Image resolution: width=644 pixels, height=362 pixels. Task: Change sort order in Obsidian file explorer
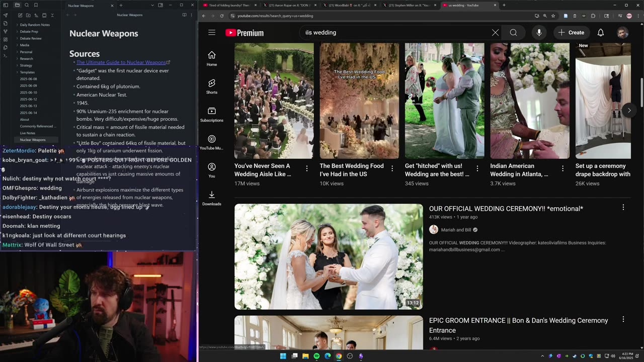click(x=36, y=16)
